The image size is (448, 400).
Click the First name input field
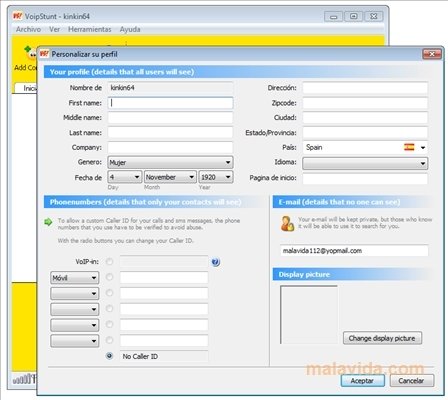[x=170, y=103]
